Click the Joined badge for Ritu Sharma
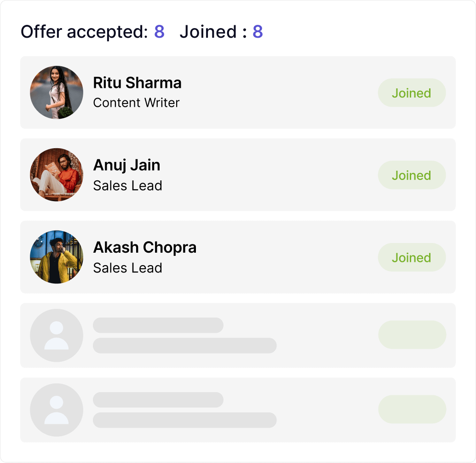476x463 pixels. tap(412, 93)
